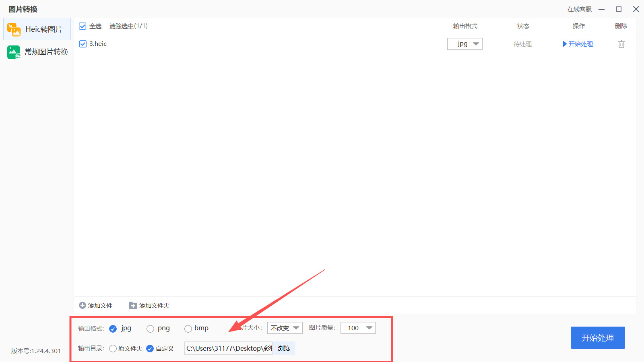Minimize the 图片转换 window
This screenshot has width=644, height=362.
click(x=602, y=9)
